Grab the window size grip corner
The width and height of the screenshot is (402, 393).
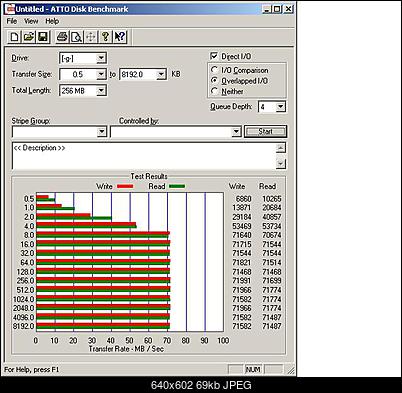(291, 370)
